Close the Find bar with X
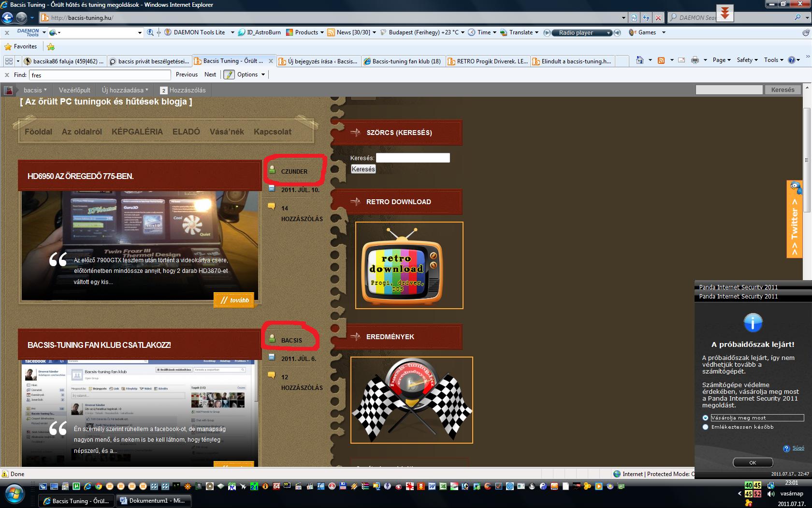Screen dimensions: 812x508 [7, 75]
